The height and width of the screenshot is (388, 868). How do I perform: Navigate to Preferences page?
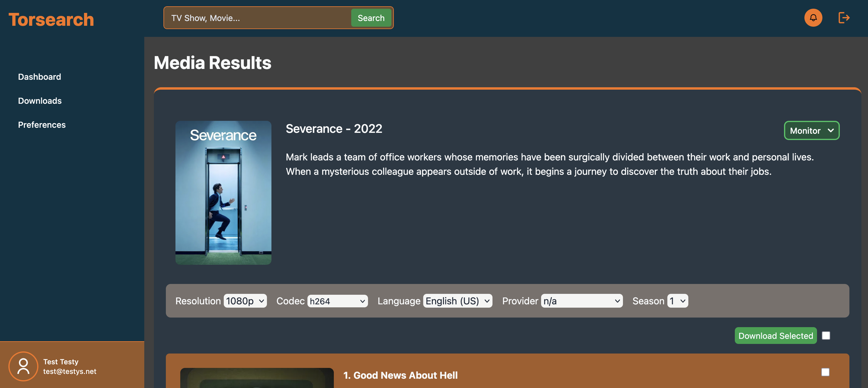42,125
